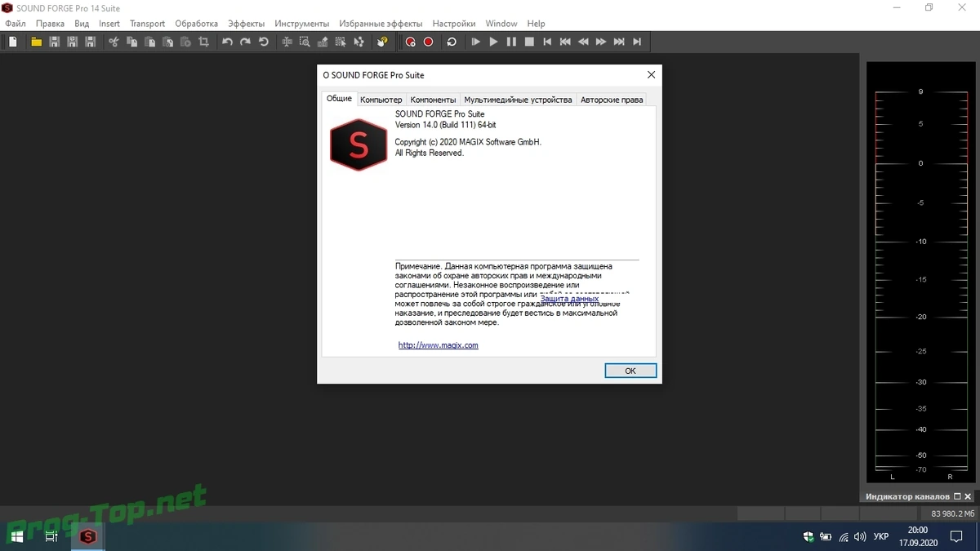This screenshot has height=551, width=980.
Task: Click the Redo arrow in the toolbar
Action: (245, 42)
